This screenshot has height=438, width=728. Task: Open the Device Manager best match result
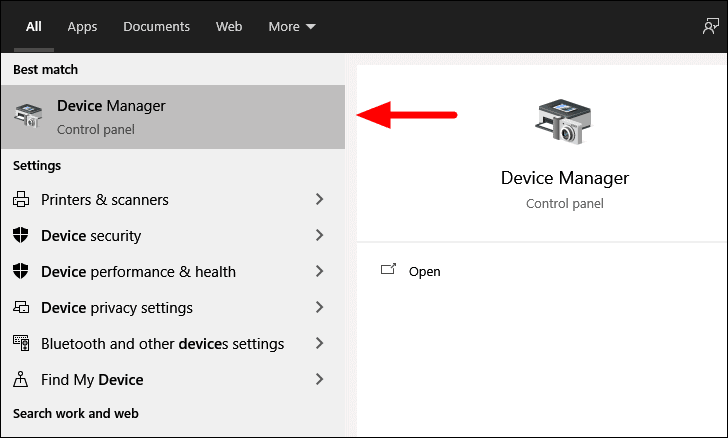pos(173,117)
